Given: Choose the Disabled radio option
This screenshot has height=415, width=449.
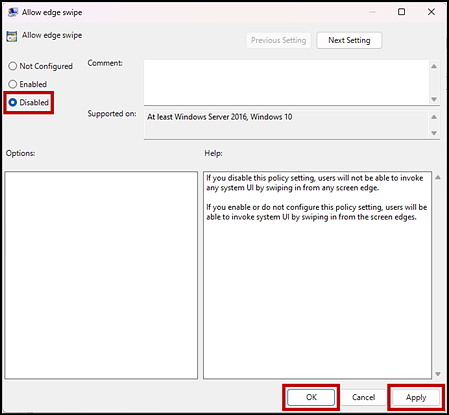Looking at the screenshot, I should [x=29, y=102].
